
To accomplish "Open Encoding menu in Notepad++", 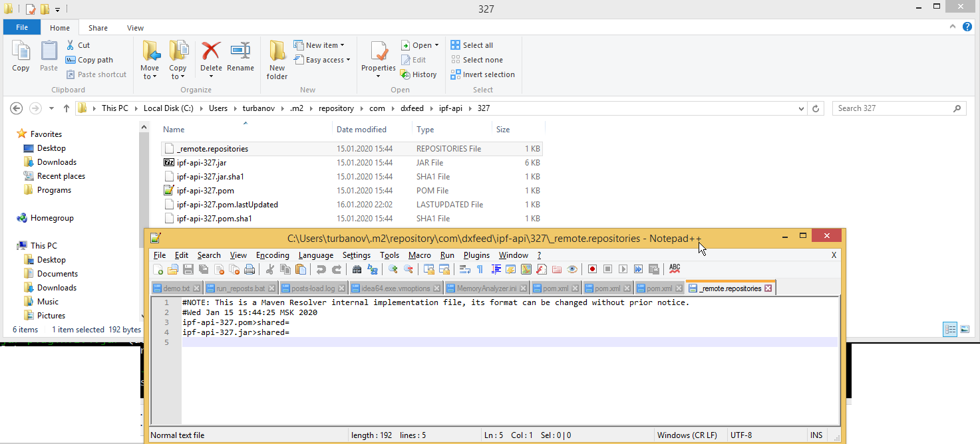I will [273, 255].
